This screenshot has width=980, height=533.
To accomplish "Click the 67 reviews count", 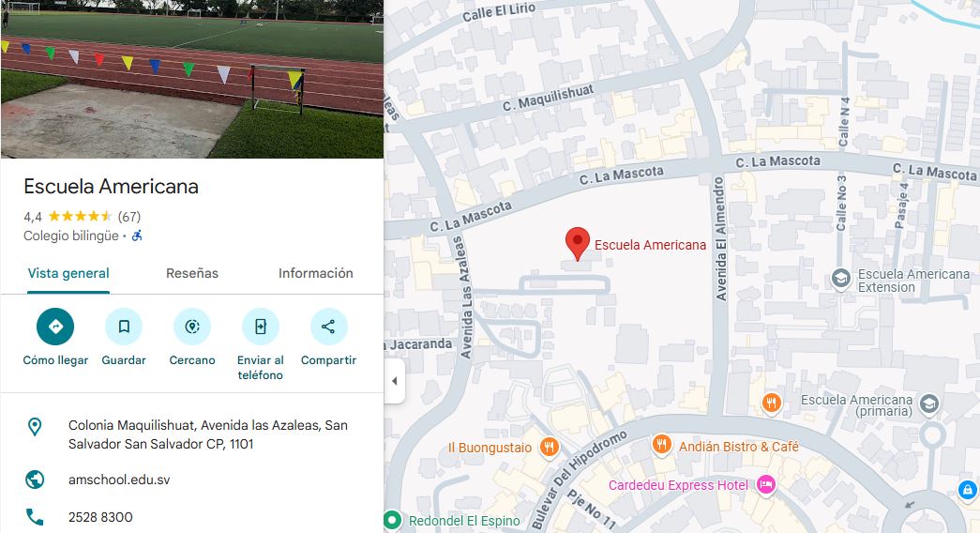I will point(129,217).
